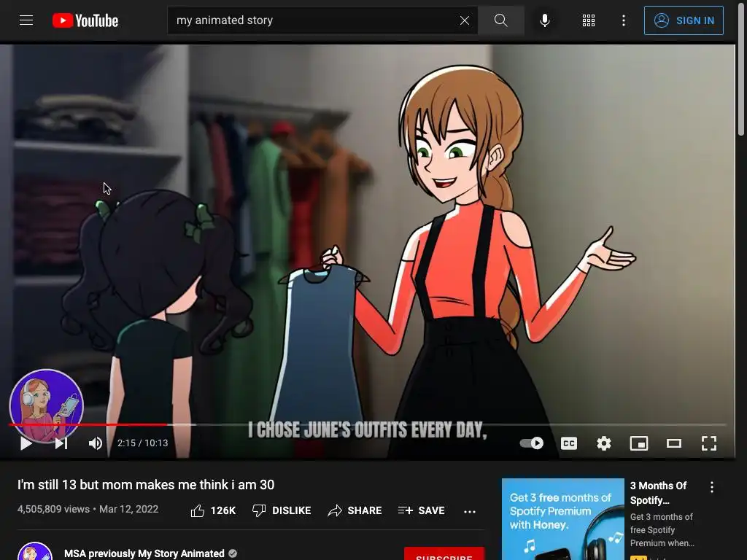Open the hamburger guide menu

(x=26, y=20)
